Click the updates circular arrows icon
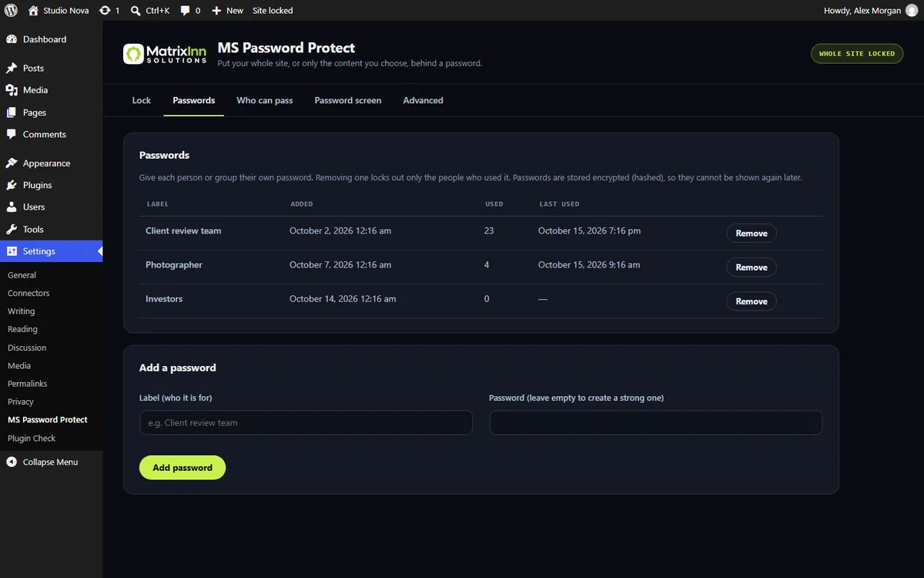Screen dimensions: 924x578 pyautogui.click(x=105, y=11)
